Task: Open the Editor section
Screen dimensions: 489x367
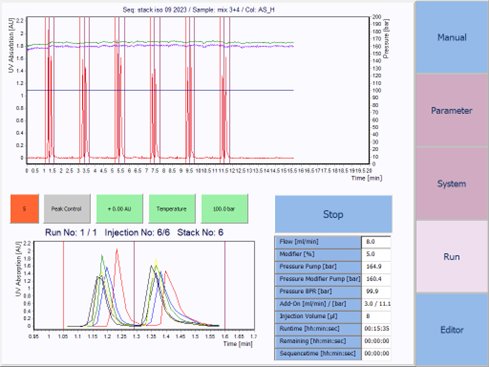Action: click(451, 330)
